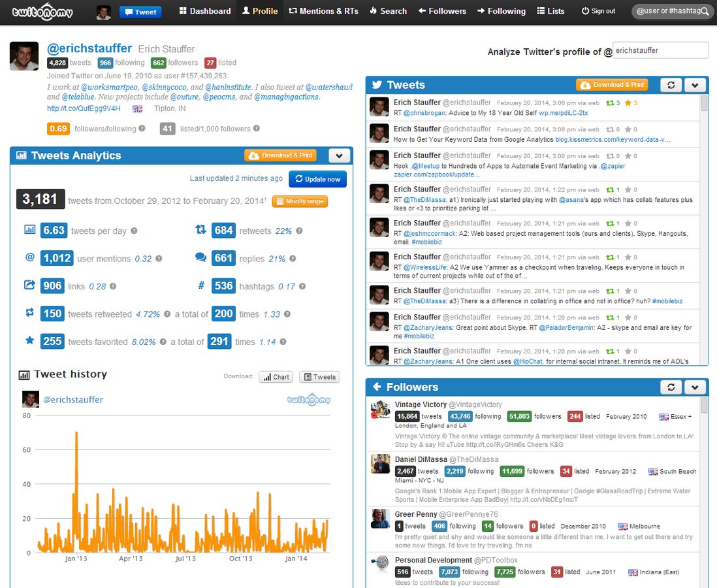Open the @zapier mention link

pos(613,166)
